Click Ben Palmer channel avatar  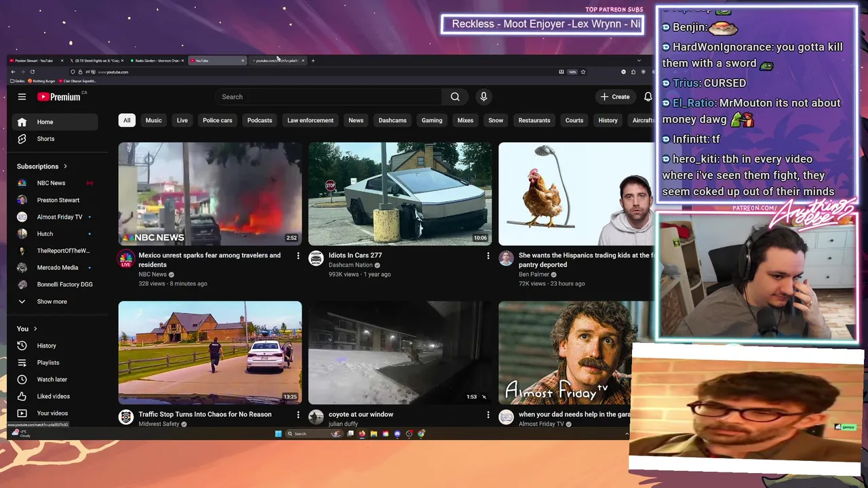[506, 258]
